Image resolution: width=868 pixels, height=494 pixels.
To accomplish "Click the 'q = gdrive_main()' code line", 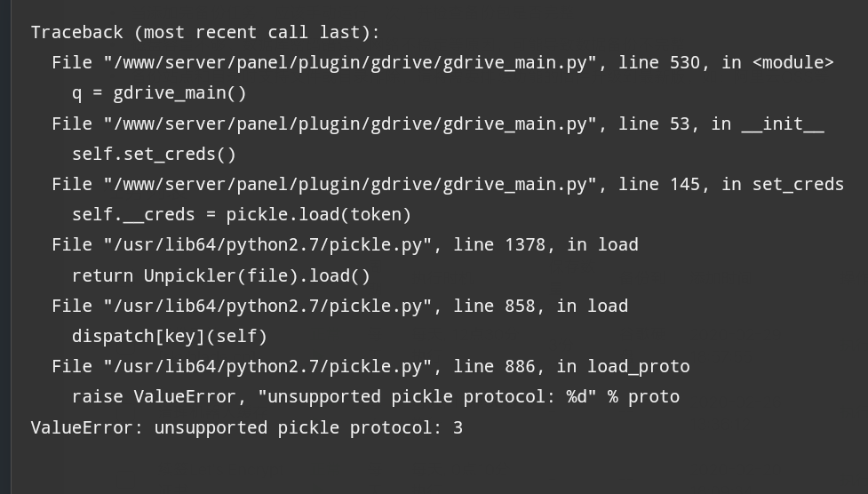I will pos(159,92).
